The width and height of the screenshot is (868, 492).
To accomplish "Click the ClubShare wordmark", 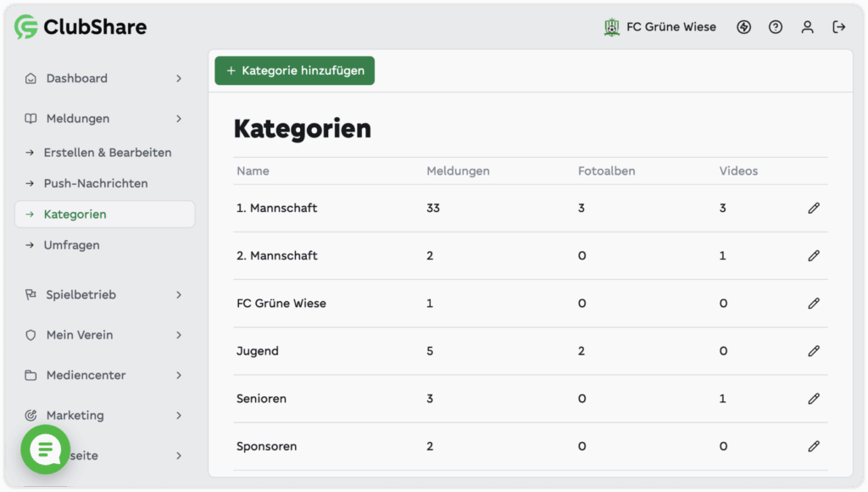I will coord(95,26).
